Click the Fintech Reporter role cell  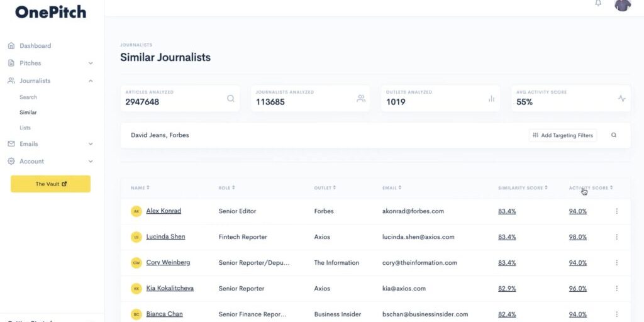click(243, 237)
